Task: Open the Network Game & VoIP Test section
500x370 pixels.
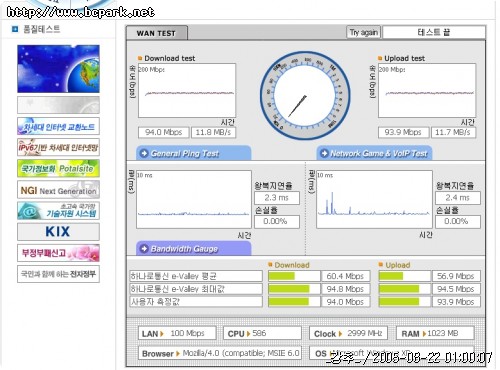Action: 374,153
